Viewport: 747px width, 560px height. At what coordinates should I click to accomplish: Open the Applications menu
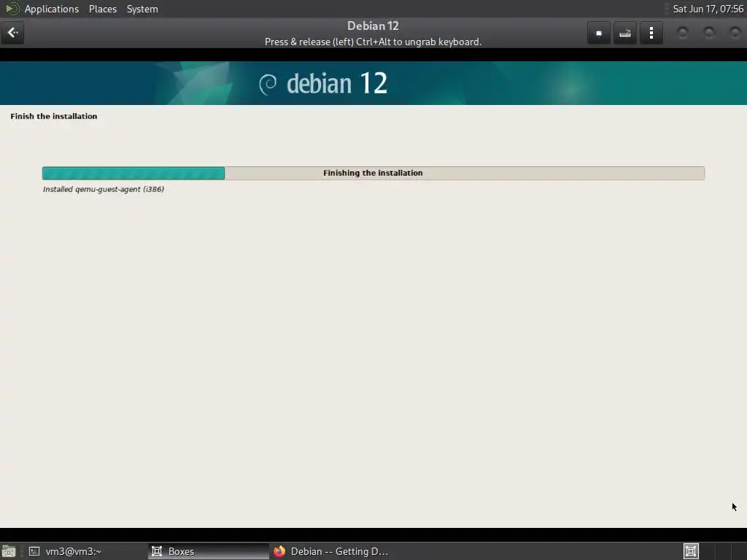[52, 9]
